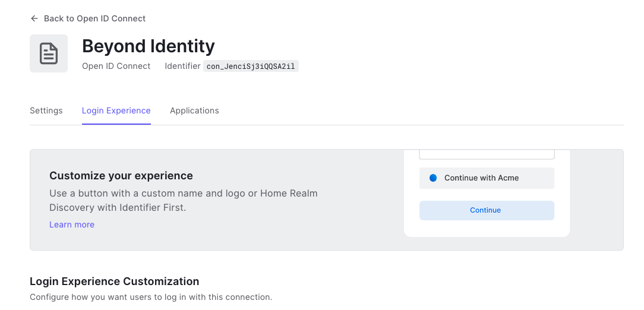Select the Login Experience tab
644x310 pixels.
pyautogui.click(x=116, y=110)
